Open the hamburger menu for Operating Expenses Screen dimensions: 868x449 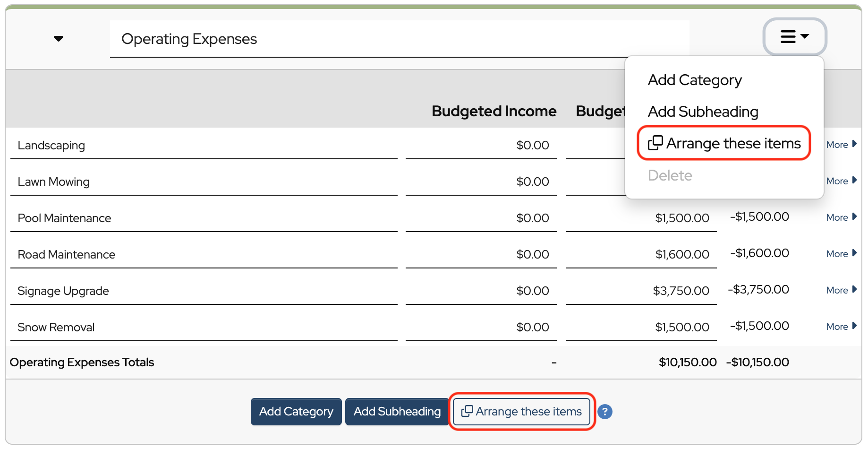point(794,37)
